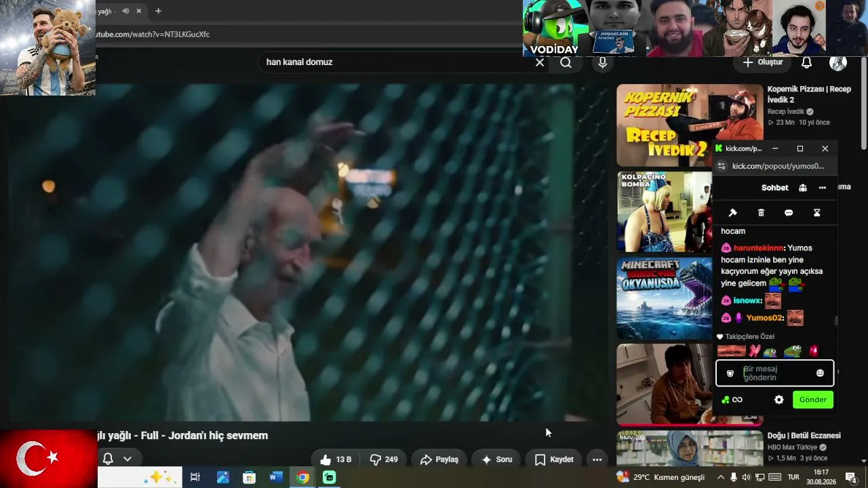Submit search with magnifier icon

(566, 62)
